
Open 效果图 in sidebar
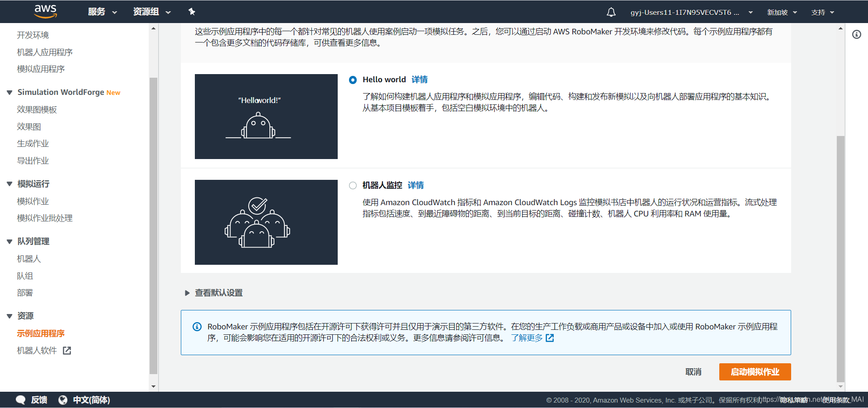click(29, 127)
